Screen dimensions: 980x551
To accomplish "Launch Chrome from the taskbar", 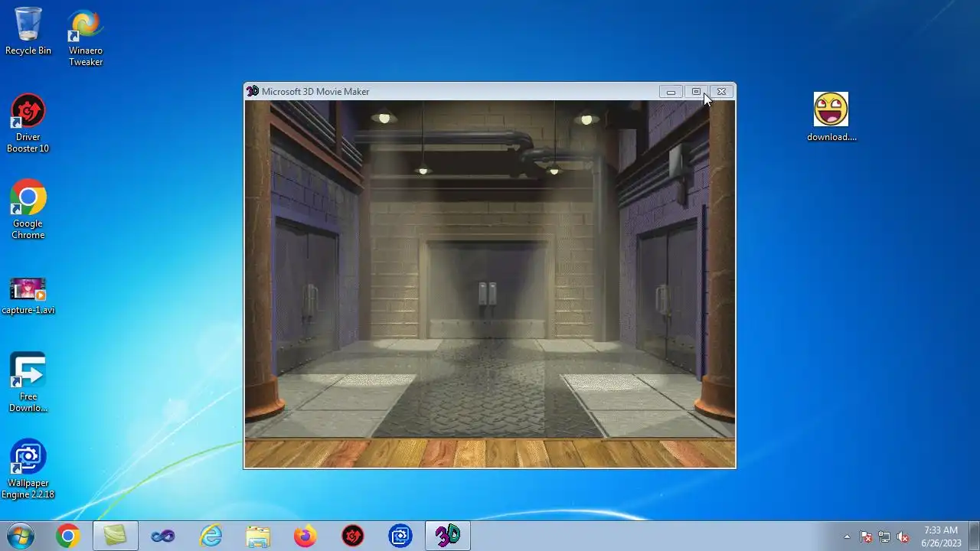I will [x=68, y=536].
